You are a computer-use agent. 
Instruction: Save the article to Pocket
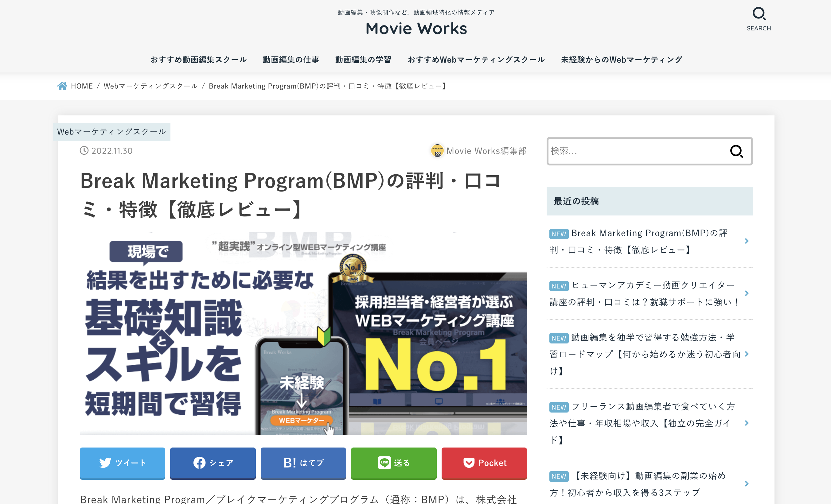tap(484, 463)
